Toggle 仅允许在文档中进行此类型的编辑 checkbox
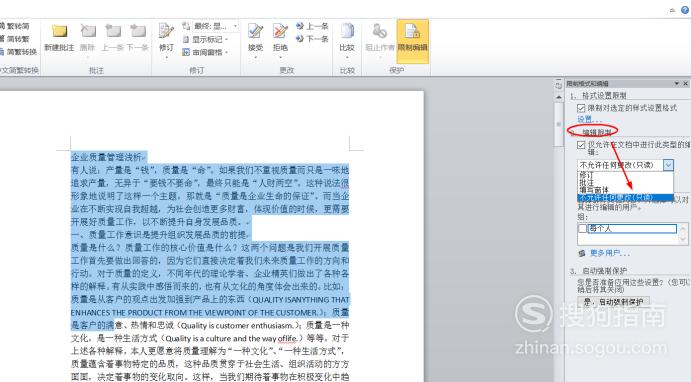 point(581,145)
